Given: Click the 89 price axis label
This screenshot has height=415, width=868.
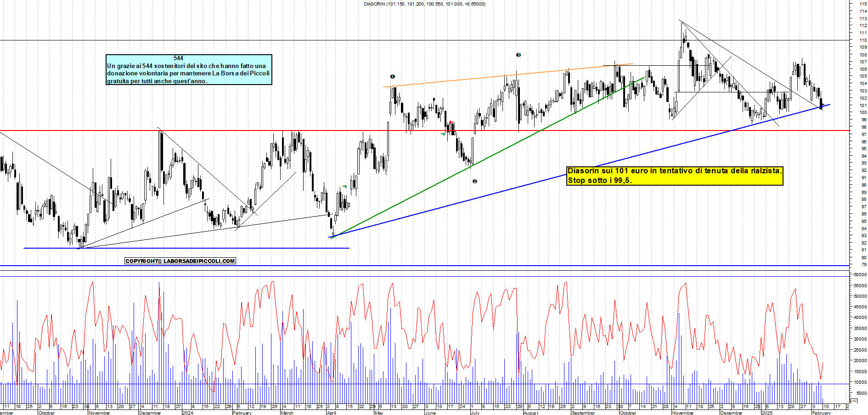Looking at the screenshot, I should [864, 192].
